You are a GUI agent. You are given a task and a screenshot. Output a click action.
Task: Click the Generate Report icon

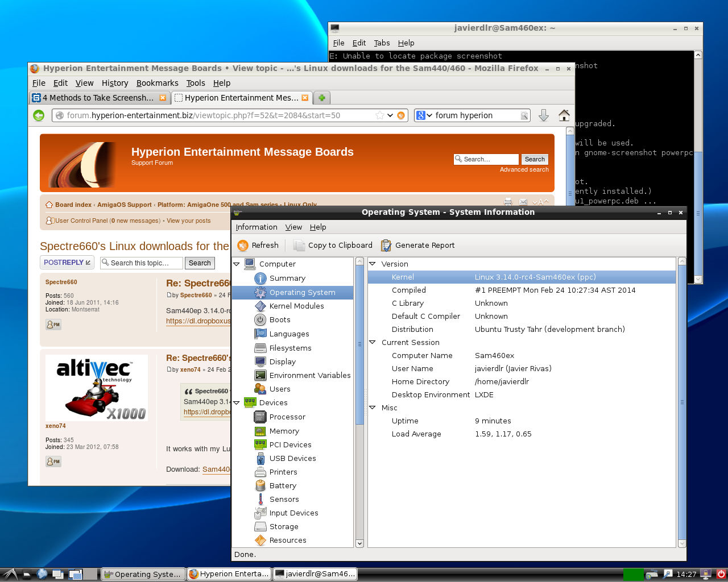(x=386, y=246)
